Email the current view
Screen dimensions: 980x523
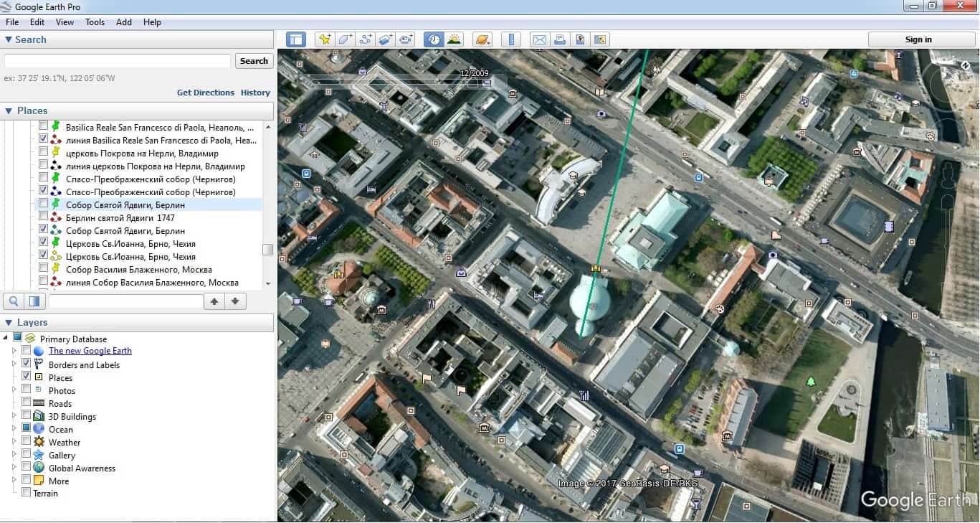click(540, 39)
